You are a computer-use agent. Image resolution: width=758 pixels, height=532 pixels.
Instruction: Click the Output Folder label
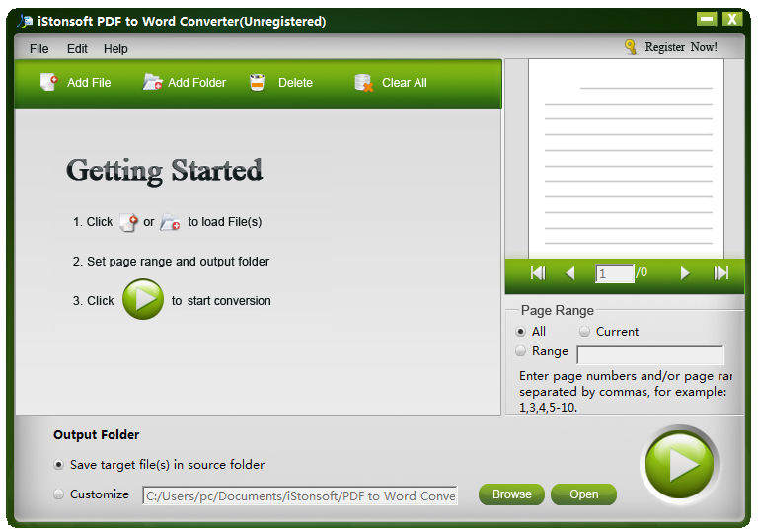pos(96,435)
